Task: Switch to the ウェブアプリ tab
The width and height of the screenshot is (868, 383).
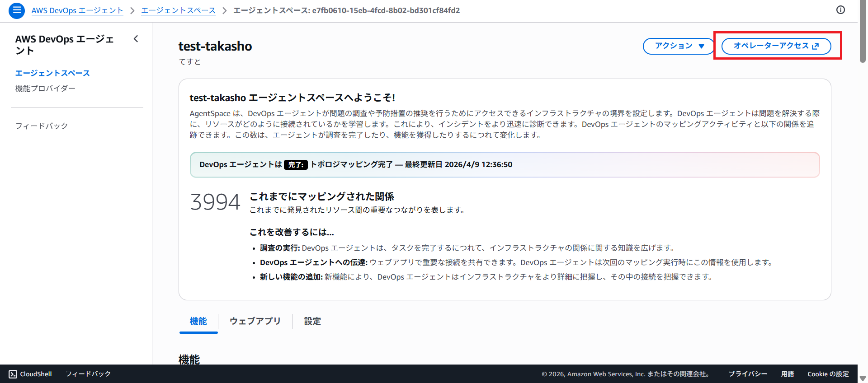Action: pyautogui.click(x=255, y=321)
